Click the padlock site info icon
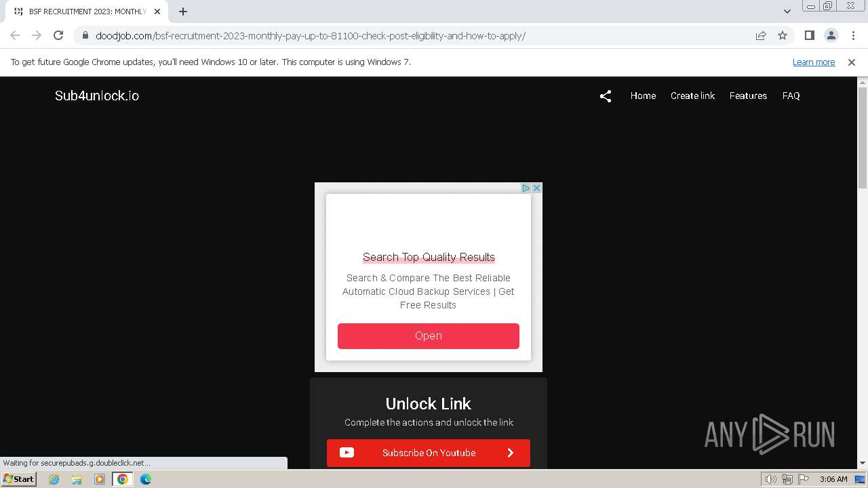The height and width of the screenshot is (488, 868). pos(85,35)
